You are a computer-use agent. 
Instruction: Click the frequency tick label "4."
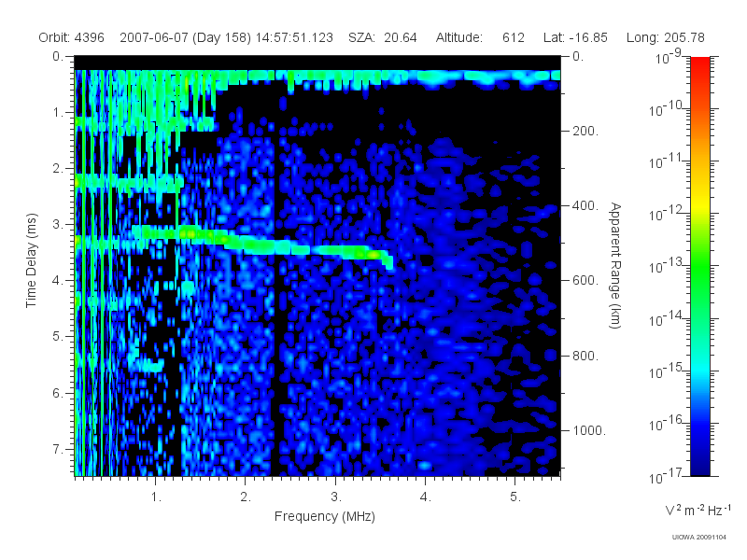pyautogui.click(x=426, y=497)
